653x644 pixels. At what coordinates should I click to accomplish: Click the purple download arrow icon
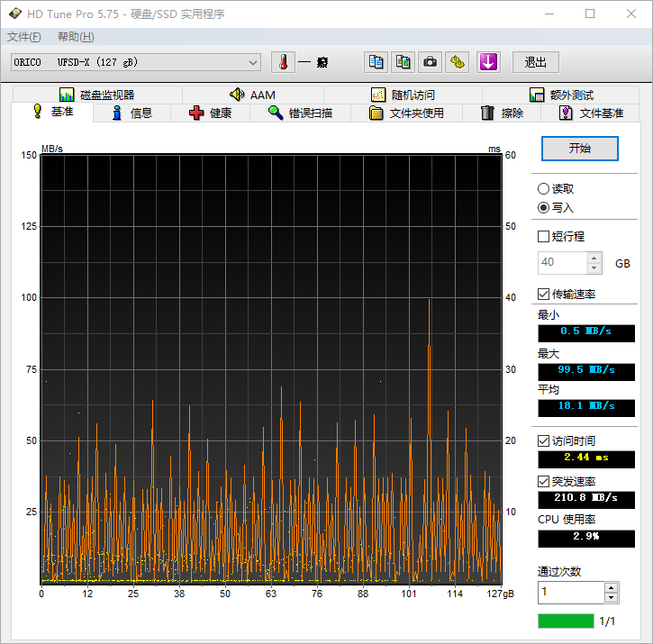pyautogui.click(x=488, y=62)
